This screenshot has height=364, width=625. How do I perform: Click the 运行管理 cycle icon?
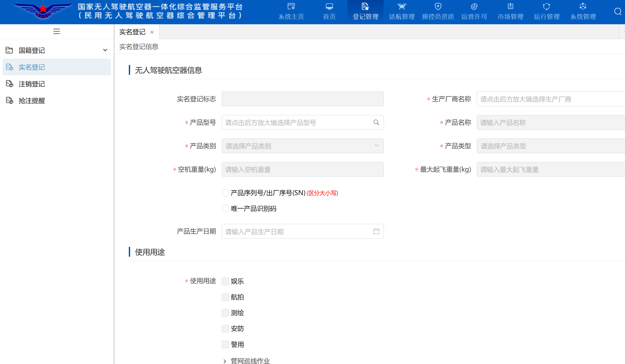547,6
